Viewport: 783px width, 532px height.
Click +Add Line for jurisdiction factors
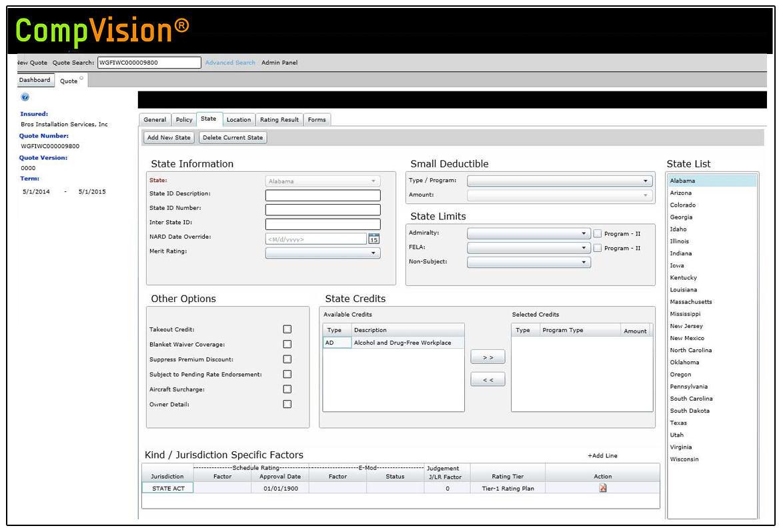coord(602,455)
